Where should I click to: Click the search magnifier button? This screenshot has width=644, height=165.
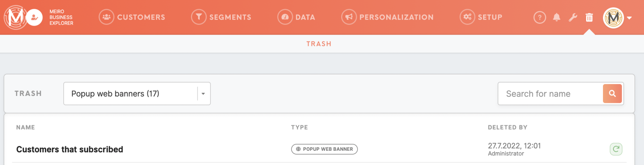pos(612,94)
